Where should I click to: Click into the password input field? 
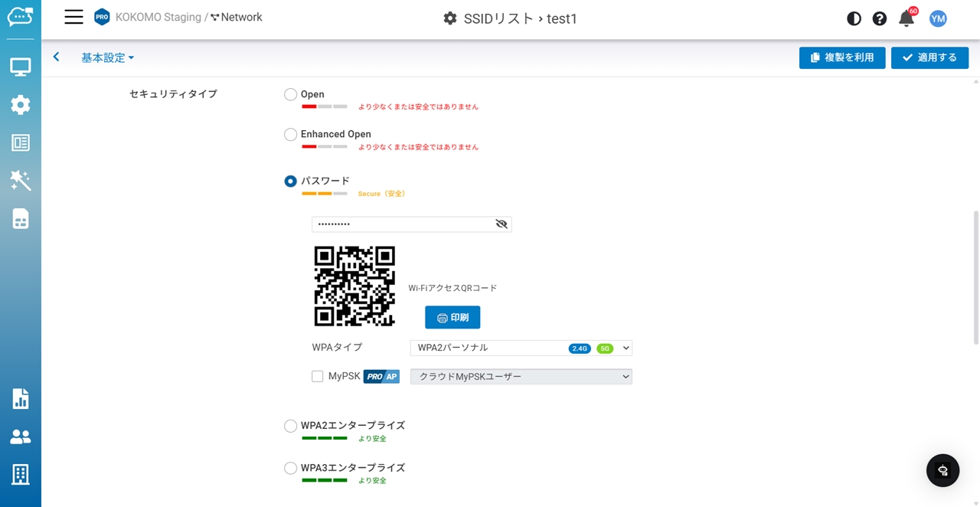(x=402, y=224)
